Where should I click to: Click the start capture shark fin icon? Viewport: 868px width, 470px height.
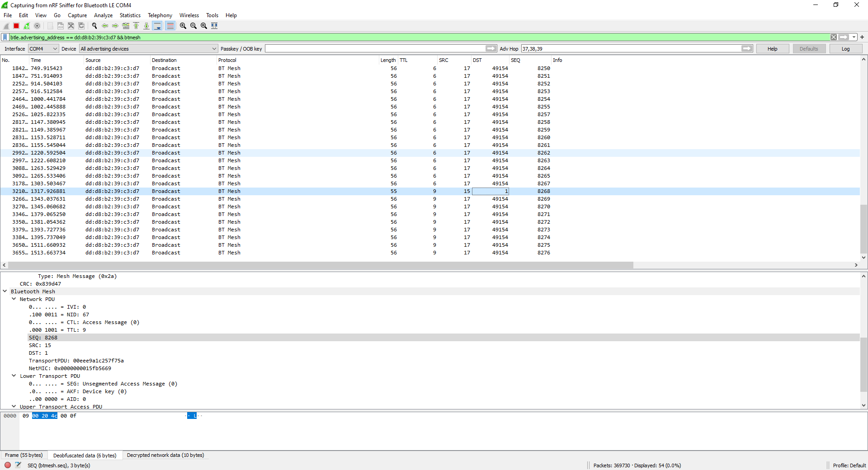pos(6,26)
